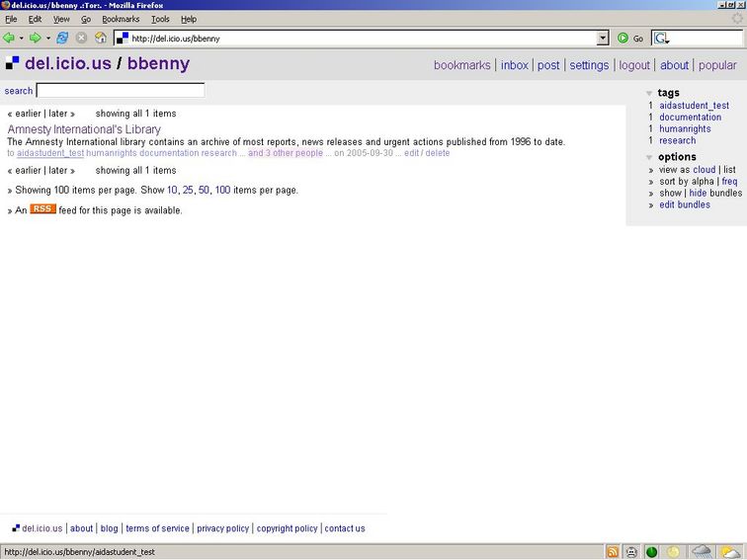The width and height of the screenshot is (747, 560).
Task: Click the Forward navigation arrow
Action: [x=36, y=39]
